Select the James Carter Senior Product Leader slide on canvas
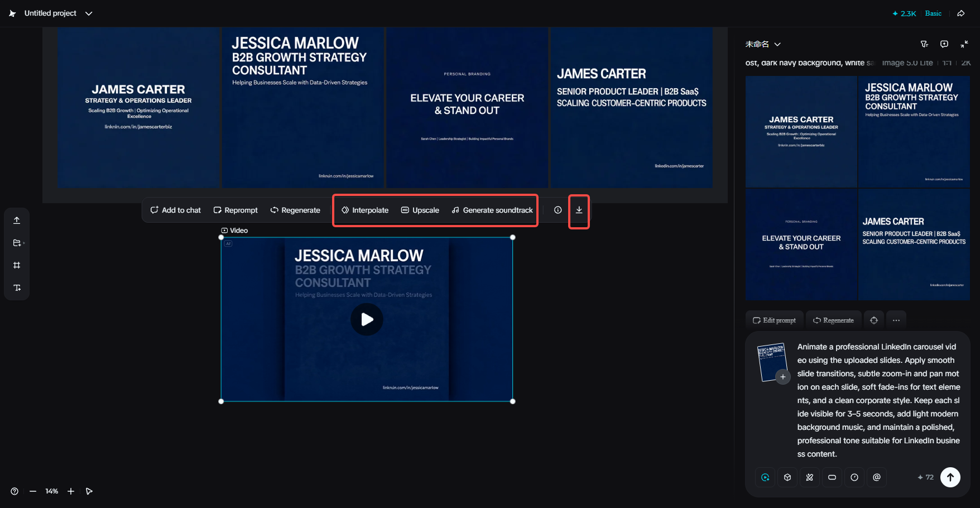This screenshot has width=980, height=508. (x=632, y=108)
